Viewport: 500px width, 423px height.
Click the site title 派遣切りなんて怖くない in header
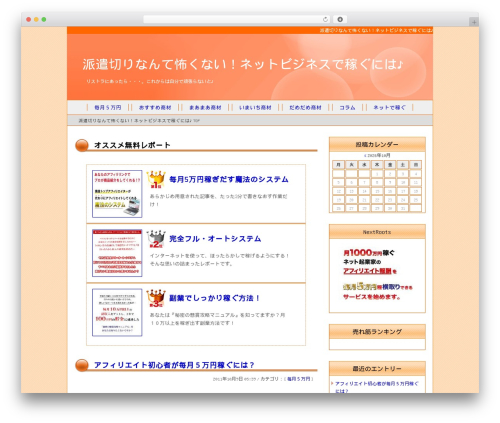click(243, 64)
